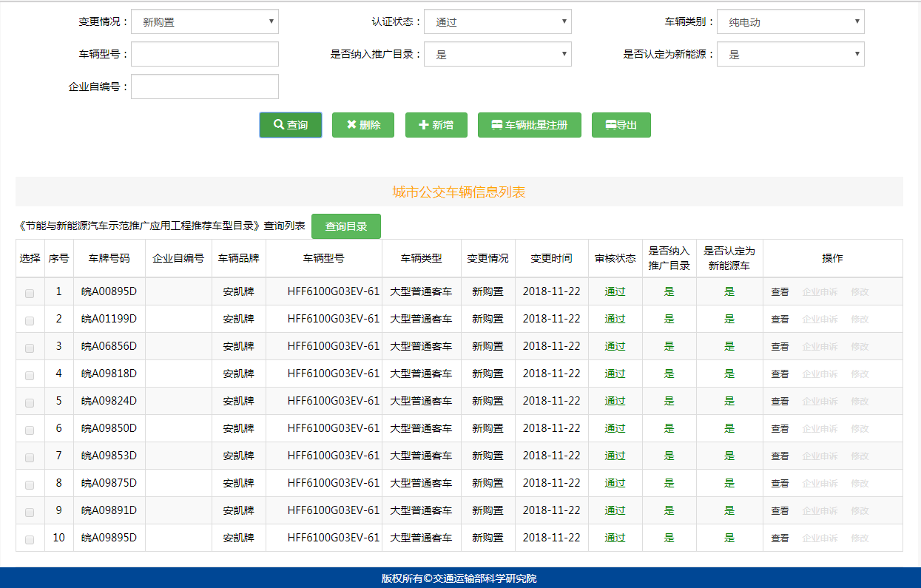Check the box for row 10 皖A09895D
This screenshot has width=921, height=588.
(x=30, y=539)
